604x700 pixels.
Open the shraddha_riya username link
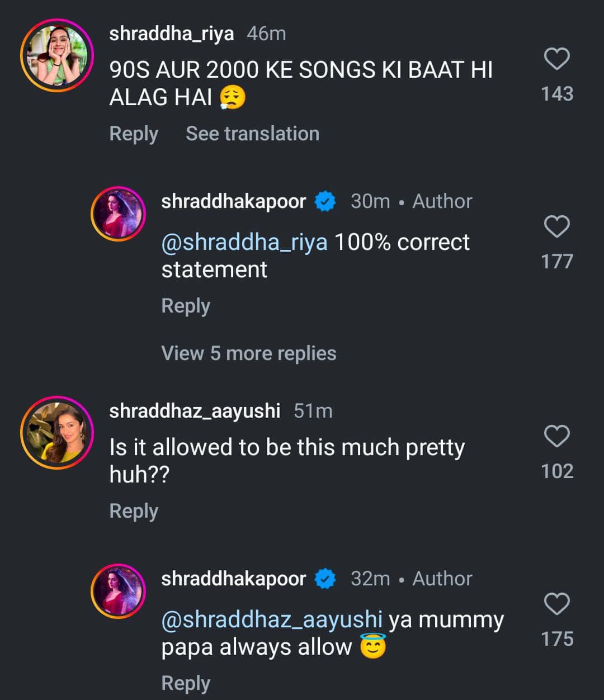pos(172,34)
